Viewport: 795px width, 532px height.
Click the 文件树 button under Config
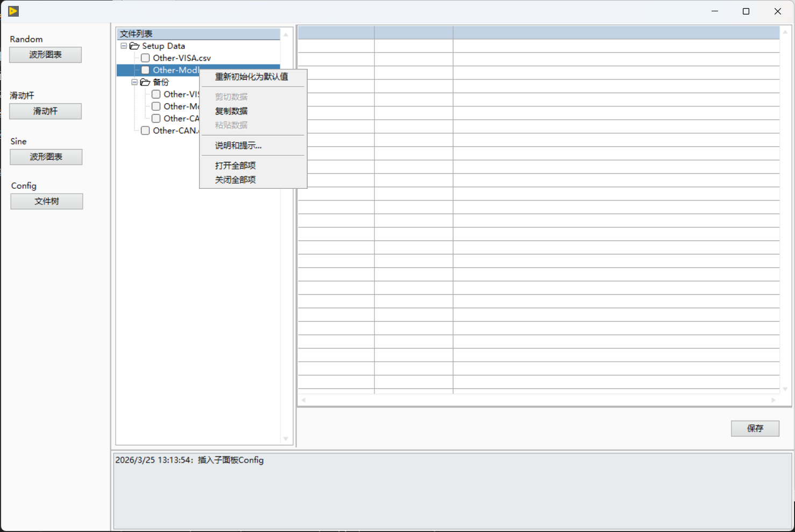pyautogui.click(x=47, y=201)
